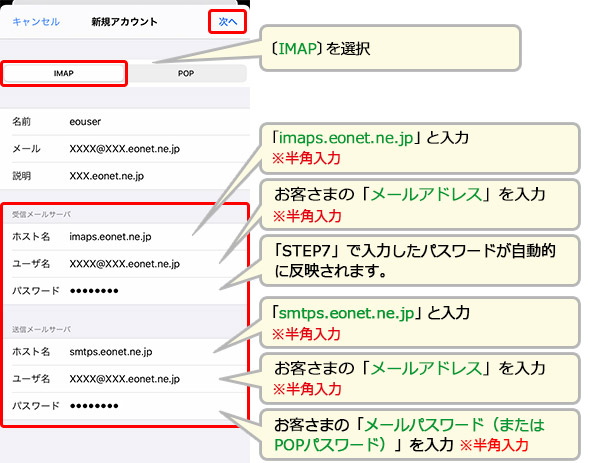
Task: Click the 新規アカウント title text
Action: pyautogui.click(x=124, y=22)
